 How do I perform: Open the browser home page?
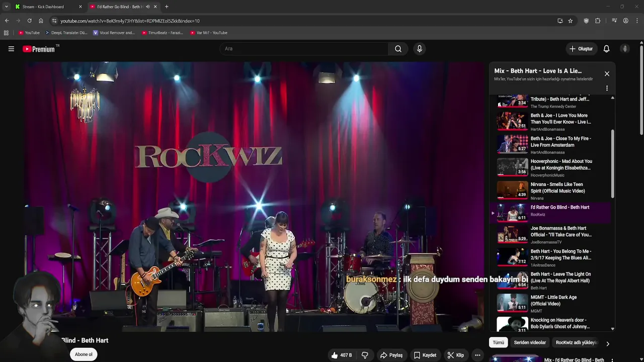click(41, 21)
